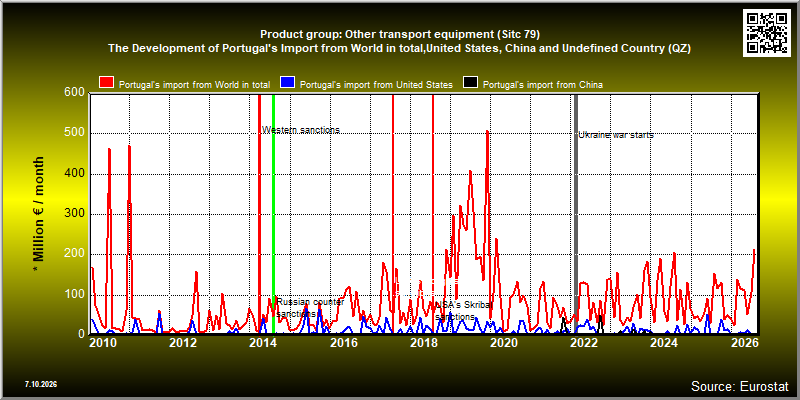Viewport: 800px width, 400px height.
Task: Click the x-axis year 2010
Action: point(103,343)
